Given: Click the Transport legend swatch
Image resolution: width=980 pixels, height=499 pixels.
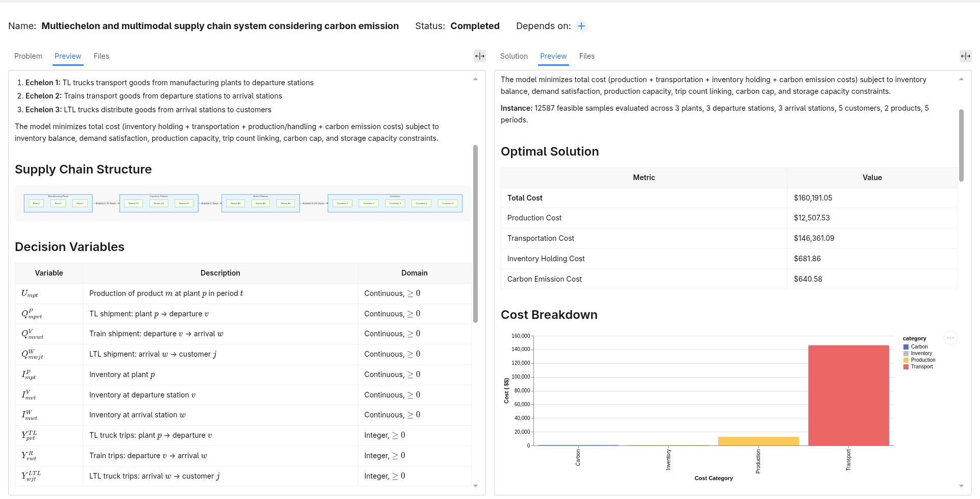Looking at the screenshot, I should [x=906, y=367].
